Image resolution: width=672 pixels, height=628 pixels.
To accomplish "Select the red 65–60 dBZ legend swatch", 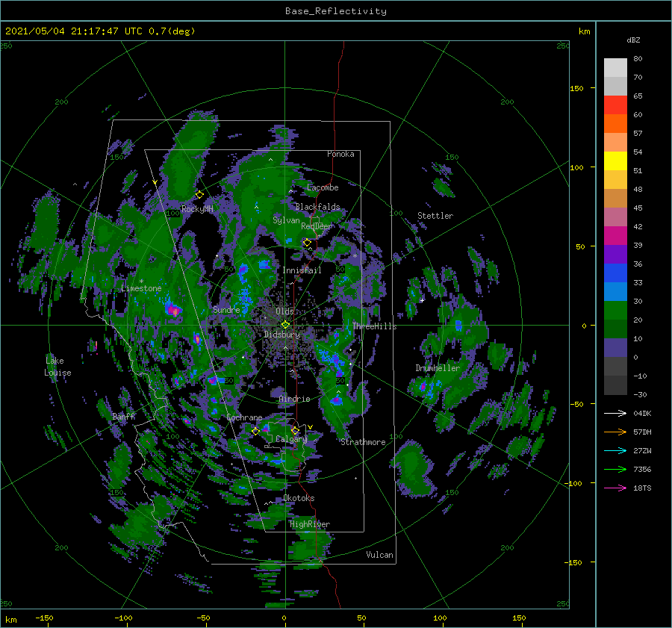I will [615, 105].
